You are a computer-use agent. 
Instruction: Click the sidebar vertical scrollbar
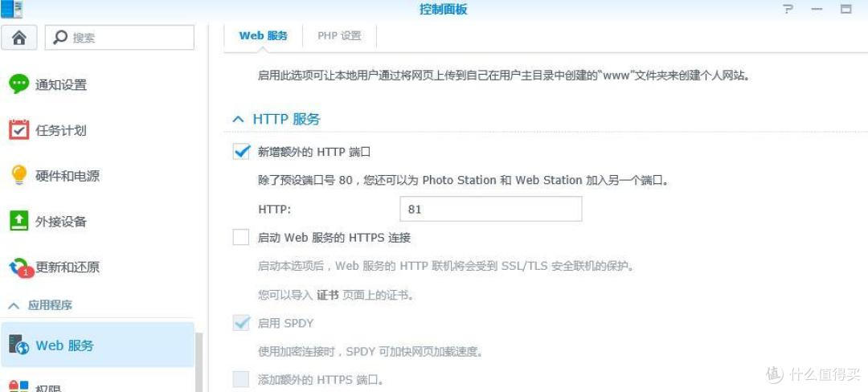199,362
